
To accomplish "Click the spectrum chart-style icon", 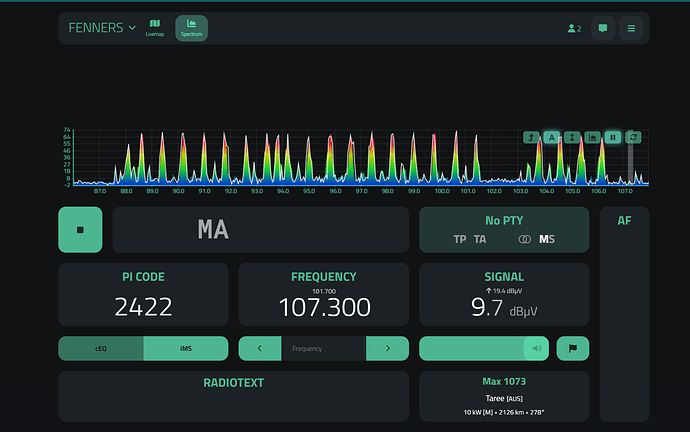I will pyautogui.click(x=591, y=137).
